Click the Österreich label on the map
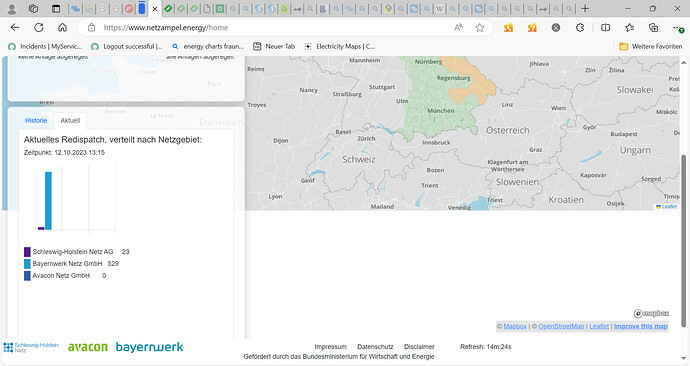Screen dimensions: 690x366 coord(507,130)
